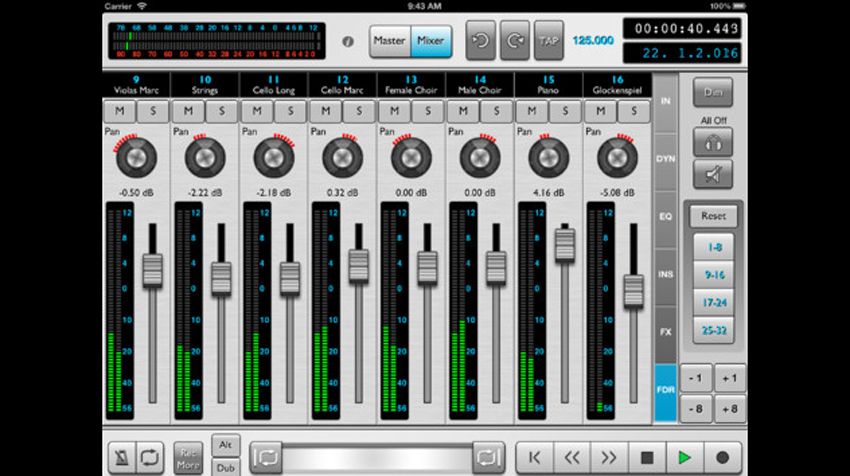Solo channel 9 Violas Marc

coord(153,111)
